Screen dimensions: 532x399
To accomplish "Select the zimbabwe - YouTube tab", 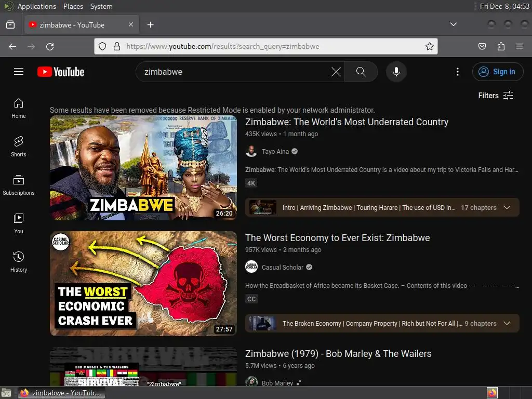I will click(82, 25).
